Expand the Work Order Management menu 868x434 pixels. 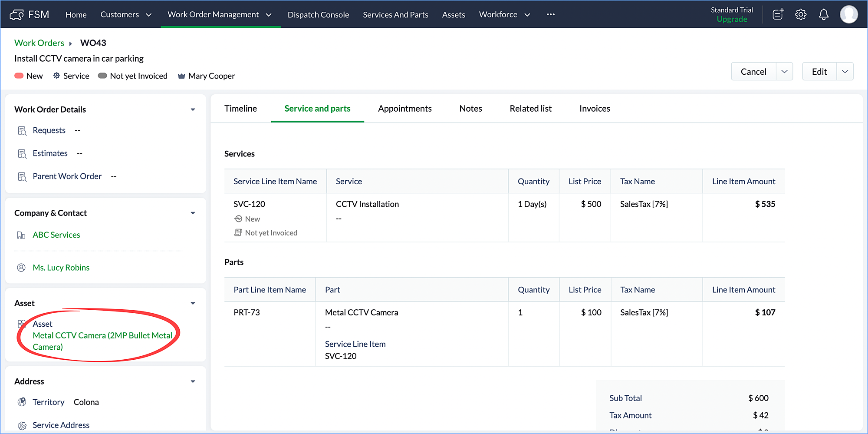pos(220,14)
